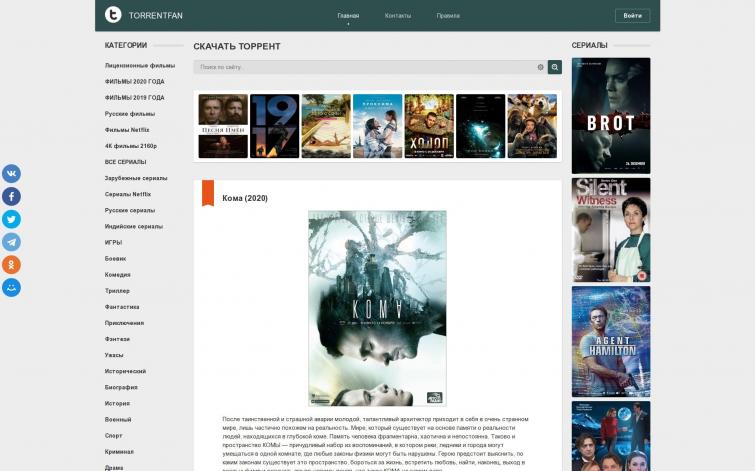The height and width of the screenshot is (471, 755).
Task: Click the Войти login button
Action: (632, 15)
